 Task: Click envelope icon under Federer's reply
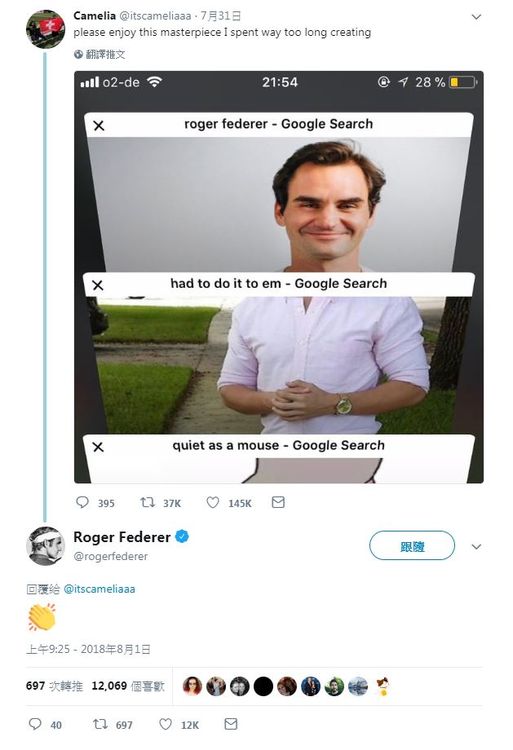231,724
